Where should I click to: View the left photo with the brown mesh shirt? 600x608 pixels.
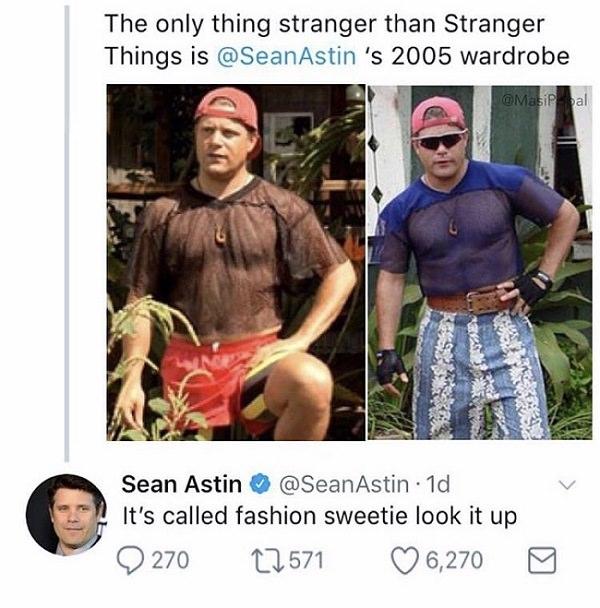(x=234, y=262)
